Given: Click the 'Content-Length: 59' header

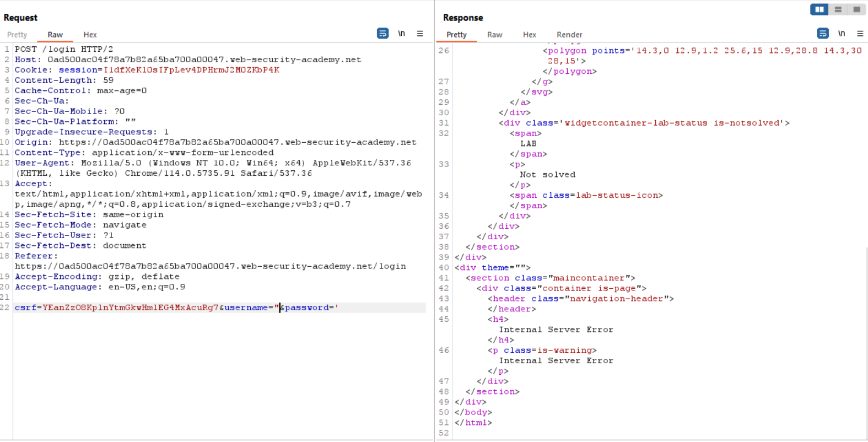Looking at the screenshot, I should [x=64, y=80].
